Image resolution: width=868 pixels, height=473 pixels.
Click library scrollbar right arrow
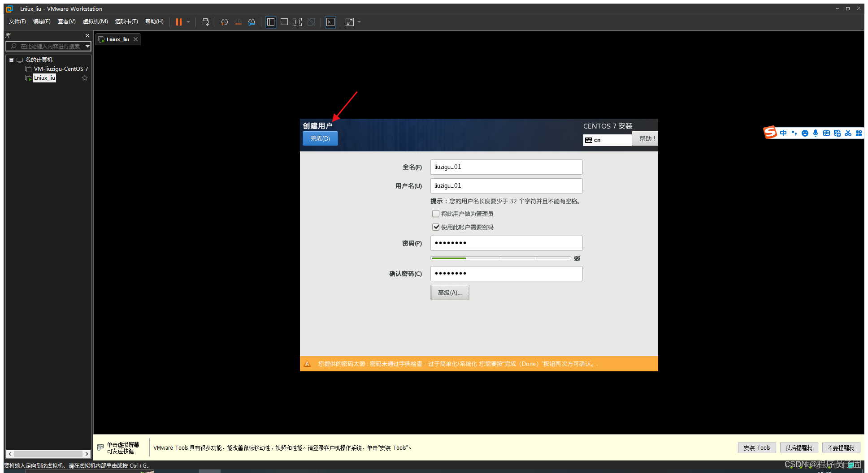tap(87, 454)
